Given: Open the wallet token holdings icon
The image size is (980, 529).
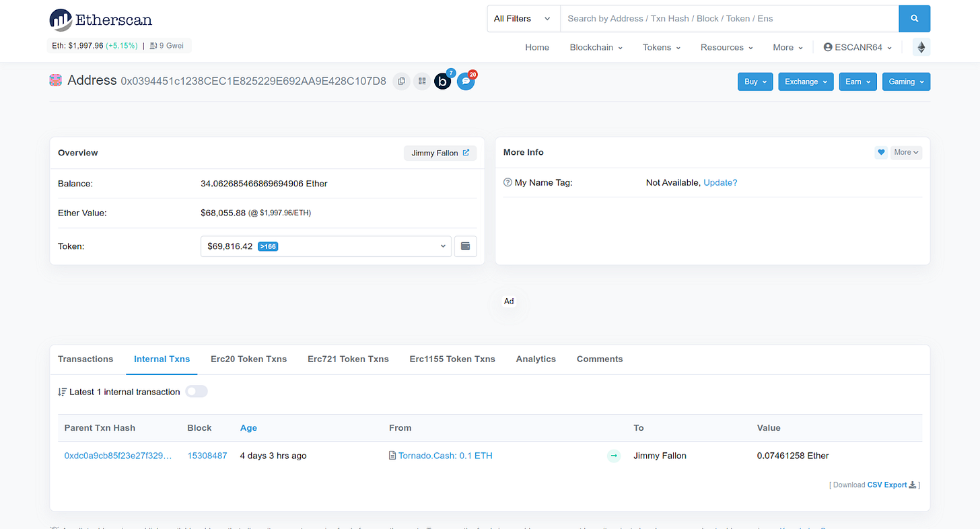Looking at the screenshot, I should pyautogui.click(x=465, y=246).
